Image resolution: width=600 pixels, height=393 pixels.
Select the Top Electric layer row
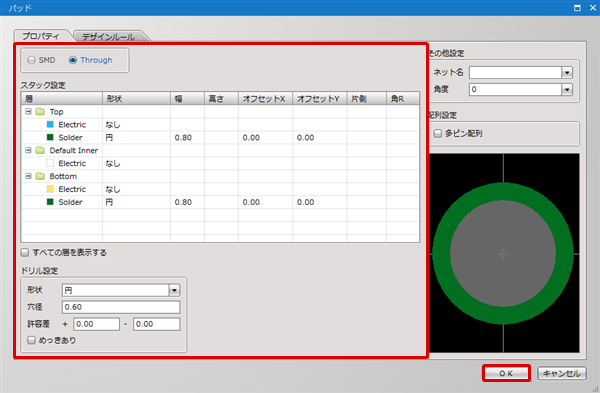pos(220,124)
